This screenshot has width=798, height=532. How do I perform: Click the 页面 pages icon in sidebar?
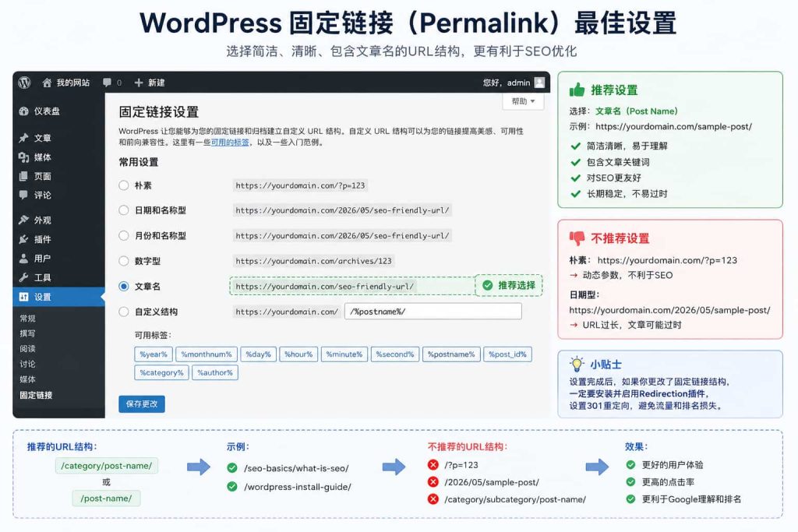23,177
